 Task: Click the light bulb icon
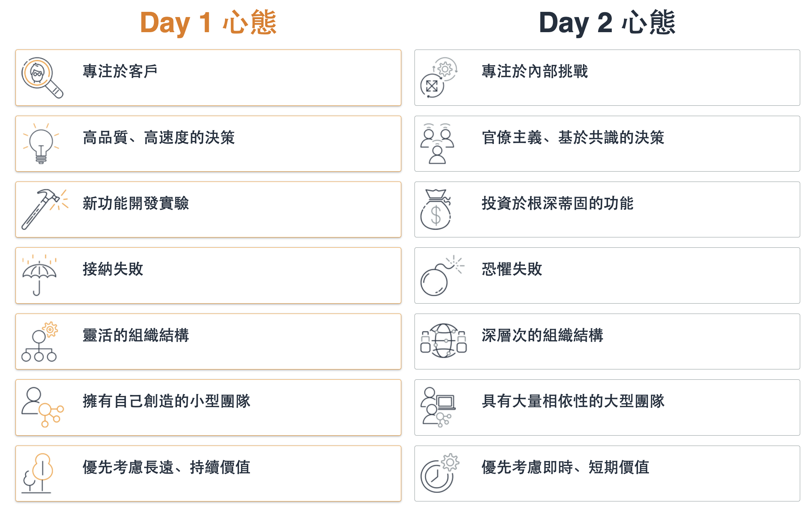click(x=41, y=143)
